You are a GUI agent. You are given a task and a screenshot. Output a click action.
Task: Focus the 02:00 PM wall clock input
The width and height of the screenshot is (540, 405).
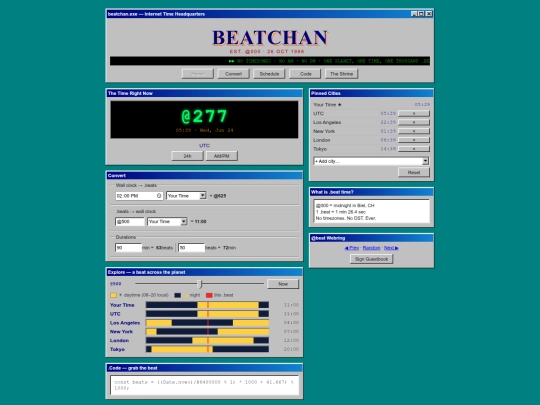(x=139, y=196)
